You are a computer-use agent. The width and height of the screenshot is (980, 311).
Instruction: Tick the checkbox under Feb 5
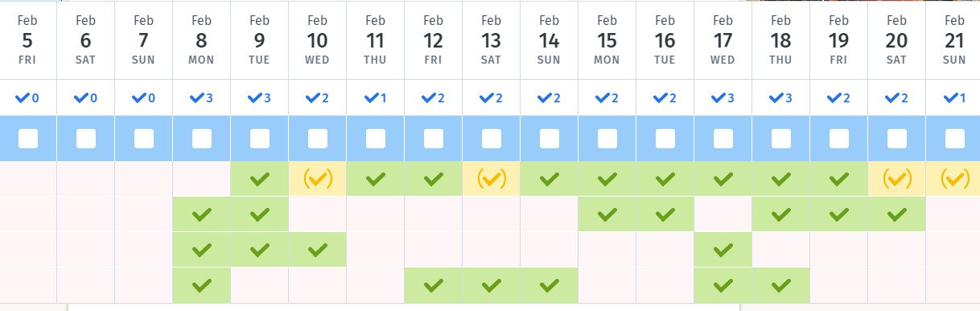click(28, 139)
